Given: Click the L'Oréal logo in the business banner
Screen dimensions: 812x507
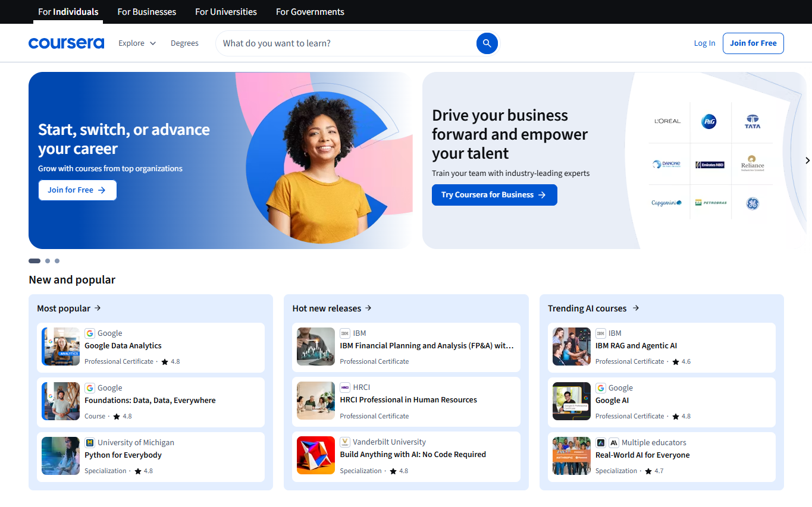Looking at the screenshot, I should (x=667, y=121).
